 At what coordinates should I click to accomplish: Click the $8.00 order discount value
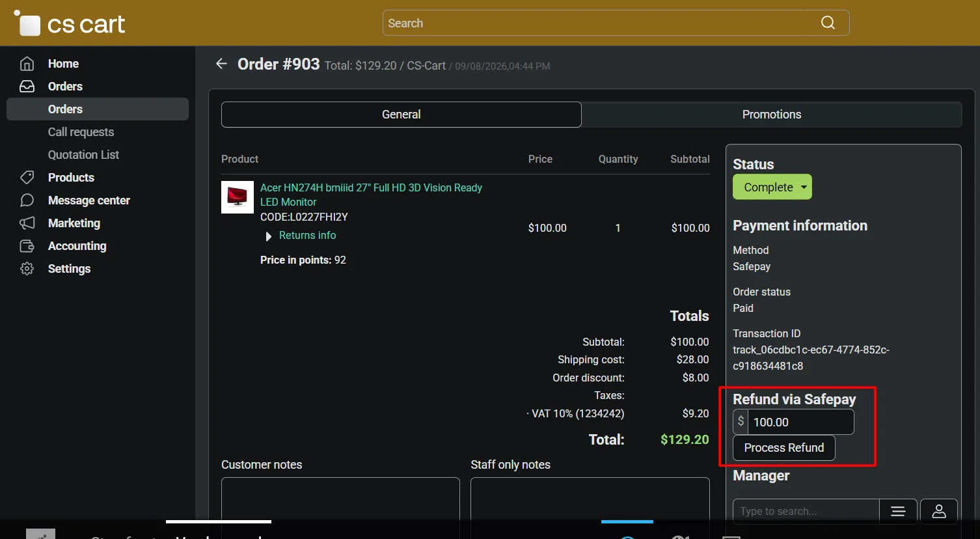[696, 378]
